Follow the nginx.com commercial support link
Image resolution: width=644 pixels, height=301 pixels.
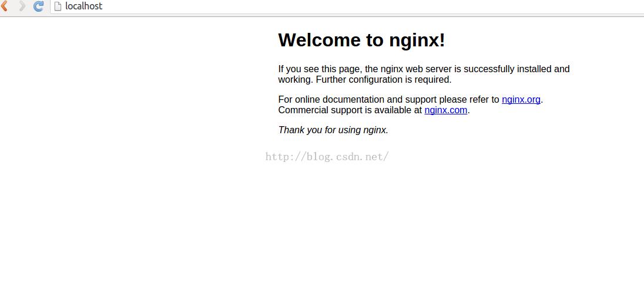point(445,110)
